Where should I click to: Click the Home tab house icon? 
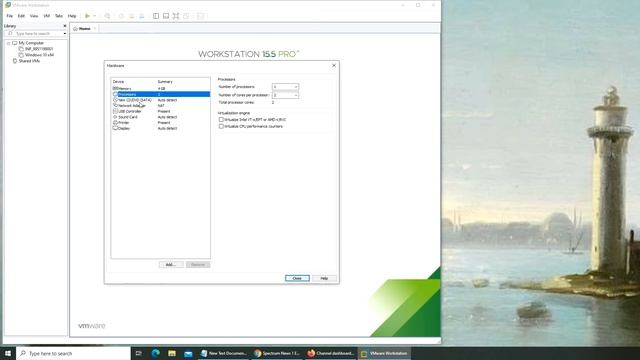[x=76, y=29]
